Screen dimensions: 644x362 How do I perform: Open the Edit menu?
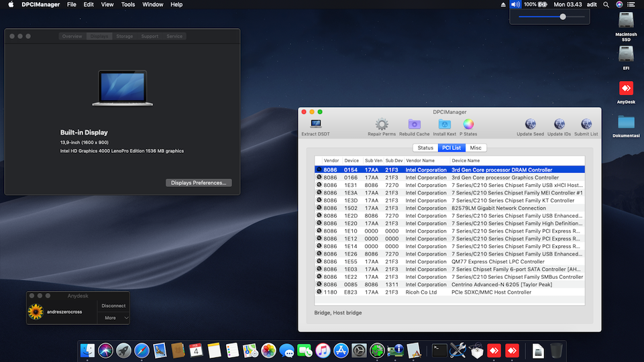89,5
